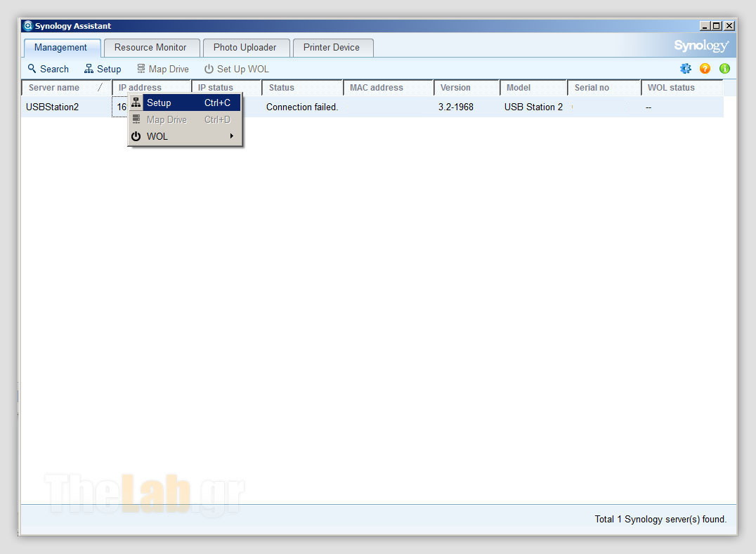Click the Set Up WOL power icon

pyautogui.click(x=209, y=69)
